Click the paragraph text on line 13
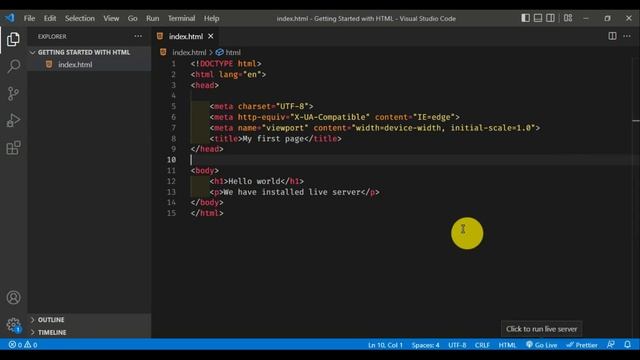Viewport: 640px width, 360px height. click(x=292, y=192)
